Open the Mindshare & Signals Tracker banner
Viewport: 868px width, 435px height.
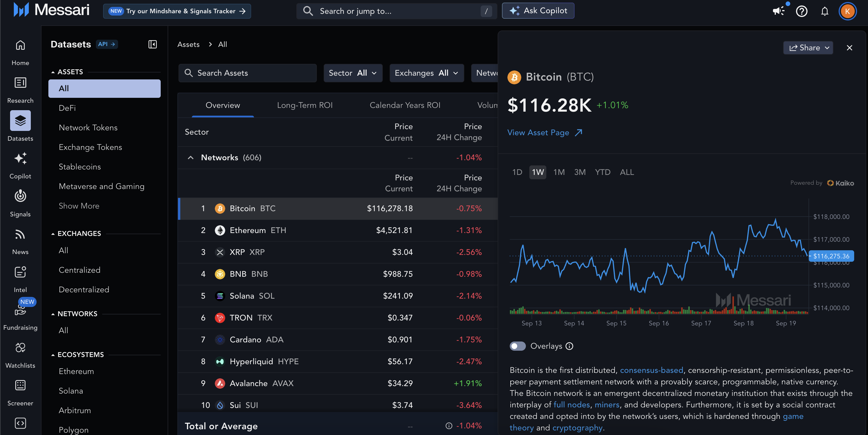coord(177,11)
